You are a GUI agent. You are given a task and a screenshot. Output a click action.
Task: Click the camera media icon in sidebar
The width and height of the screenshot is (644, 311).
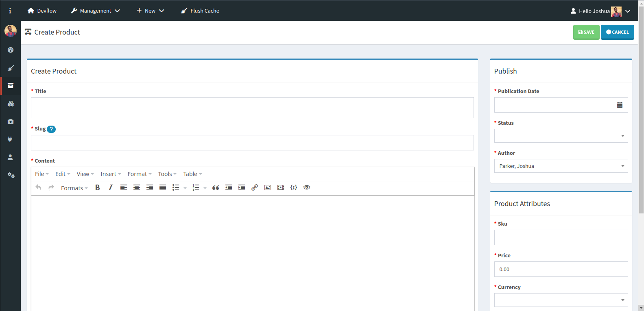coord(11,122)
